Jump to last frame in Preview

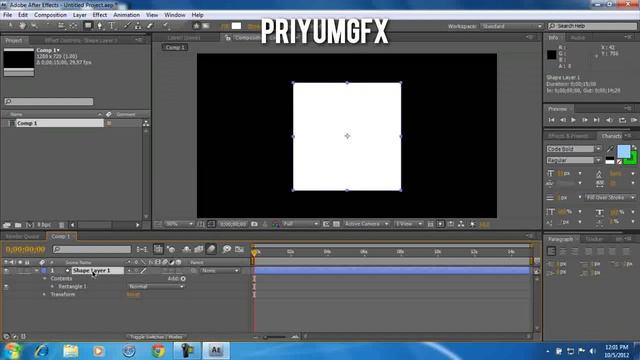596,120
